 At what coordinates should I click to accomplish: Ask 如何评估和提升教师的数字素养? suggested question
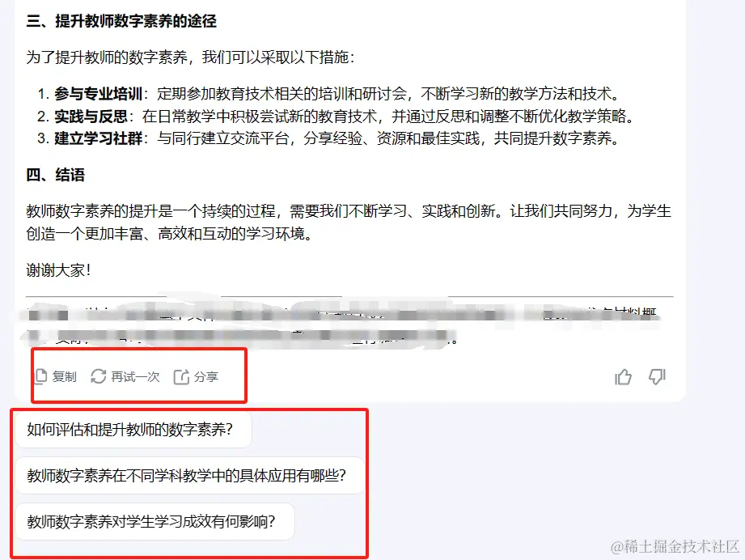click(x=133, y=430)
